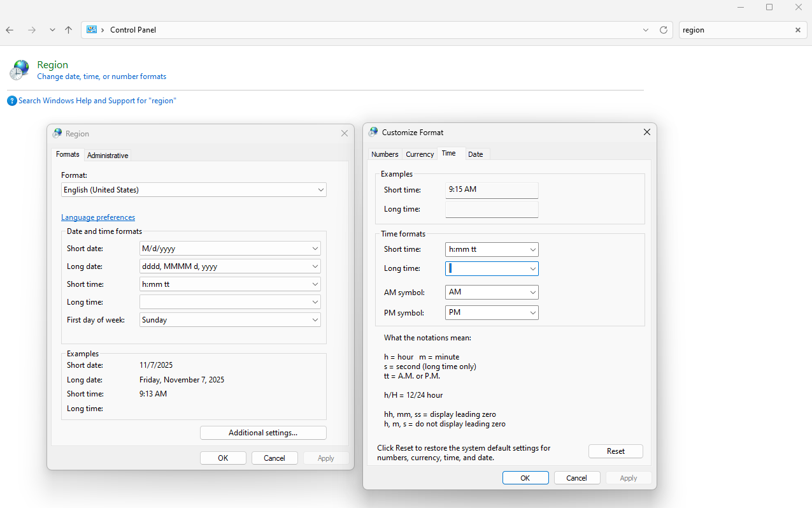Switch to the Currency tab

click(x=420, y=154)
